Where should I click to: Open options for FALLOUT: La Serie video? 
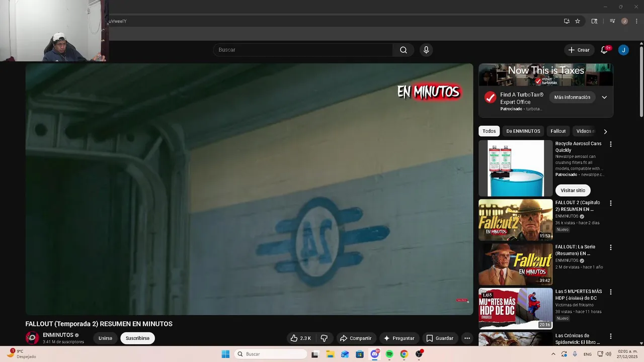tap(611, 247)
